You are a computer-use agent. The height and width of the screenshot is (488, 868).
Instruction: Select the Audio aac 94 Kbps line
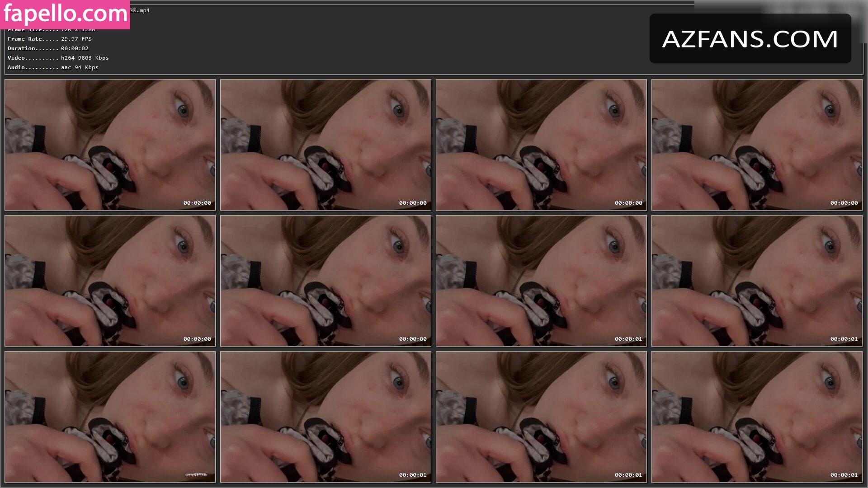53,67
